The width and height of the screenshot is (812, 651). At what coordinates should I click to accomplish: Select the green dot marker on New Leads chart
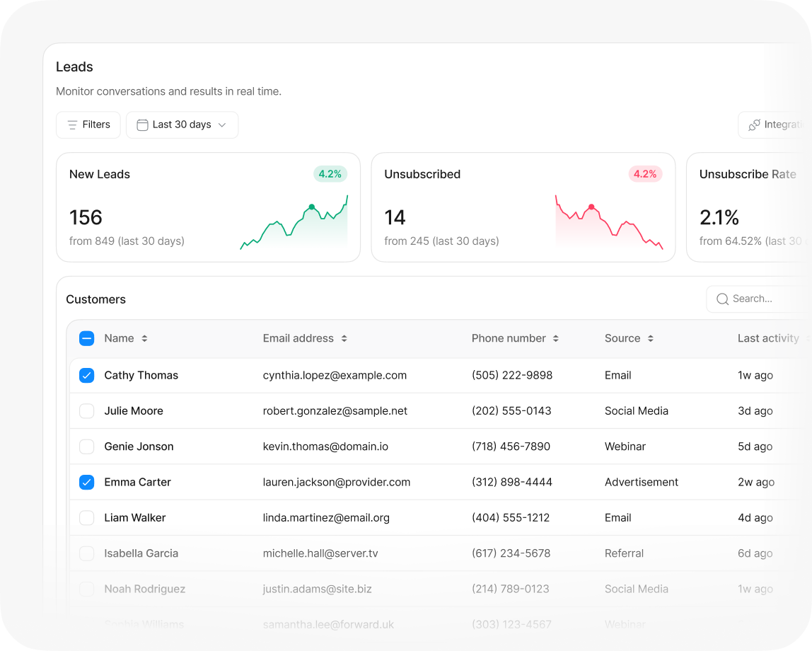(312, 207)
